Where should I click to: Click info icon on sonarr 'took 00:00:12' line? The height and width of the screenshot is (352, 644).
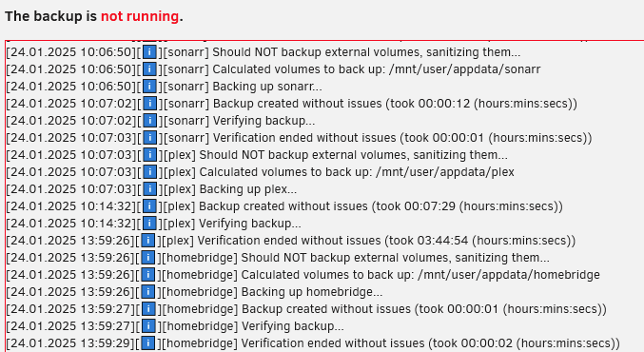click(150, 104)
